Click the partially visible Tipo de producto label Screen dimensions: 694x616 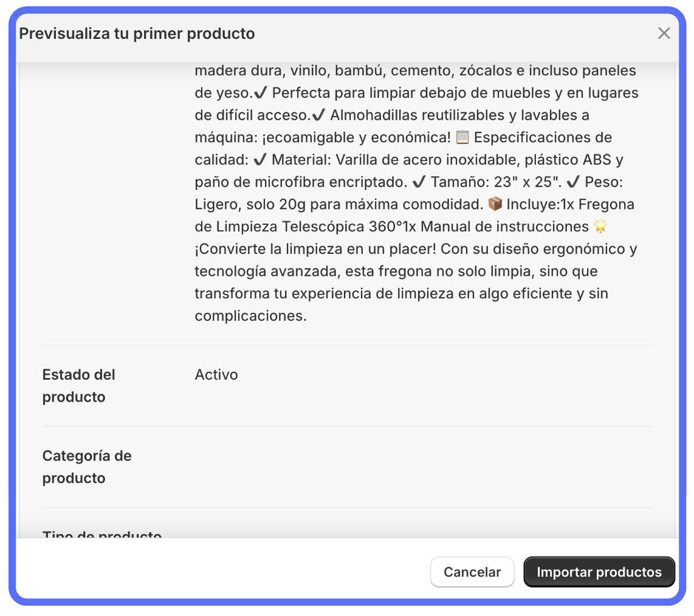[101, 534]
